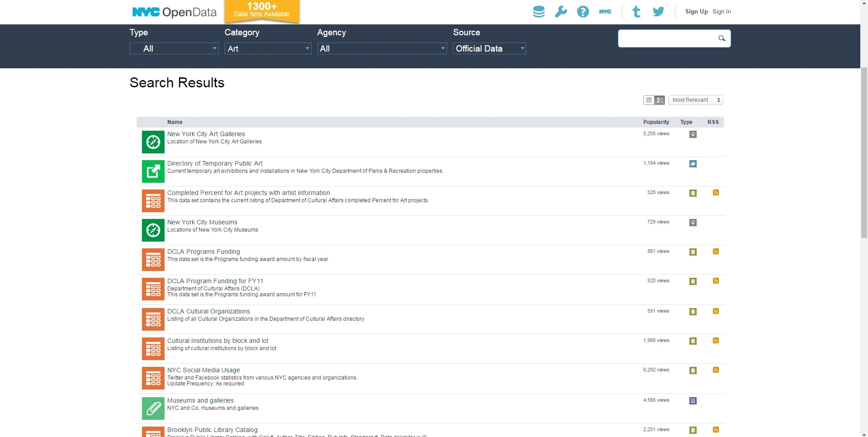The height and width of the screenshot is (437, 868).
Task: Click table icon for Cultural Institutions by block and lot
Action: point(153,349)
